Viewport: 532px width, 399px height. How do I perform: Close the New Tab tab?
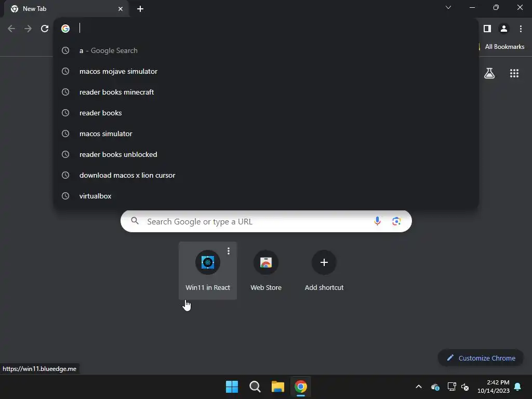pos(121,9)
